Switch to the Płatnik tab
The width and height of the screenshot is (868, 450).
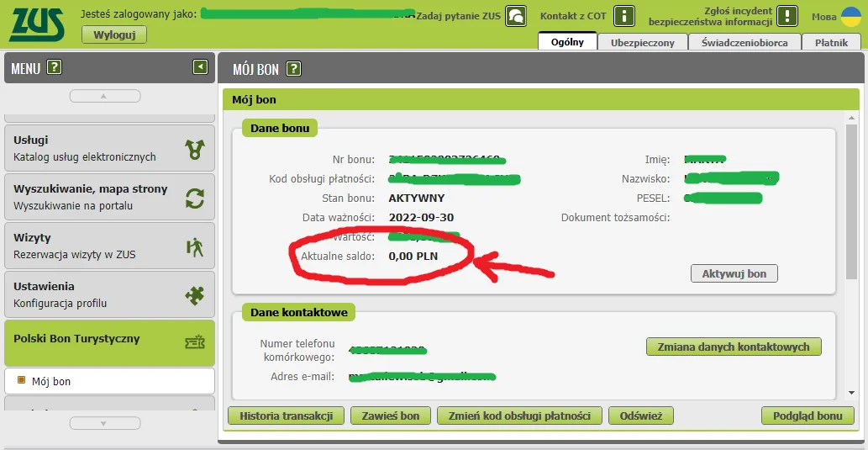tap(832, 41)
